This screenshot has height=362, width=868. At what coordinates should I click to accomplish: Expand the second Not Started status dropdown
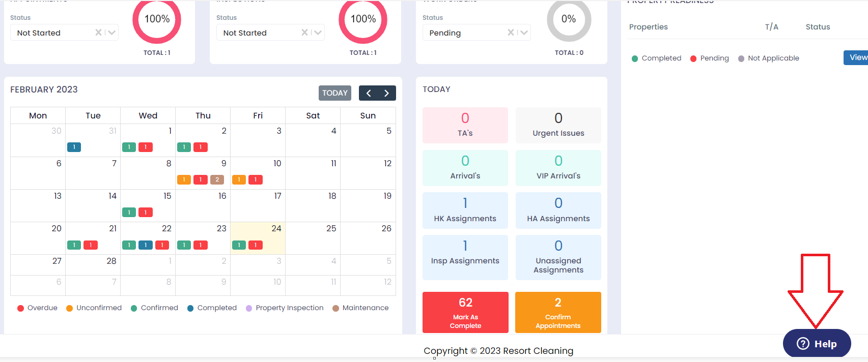point(318,33)
